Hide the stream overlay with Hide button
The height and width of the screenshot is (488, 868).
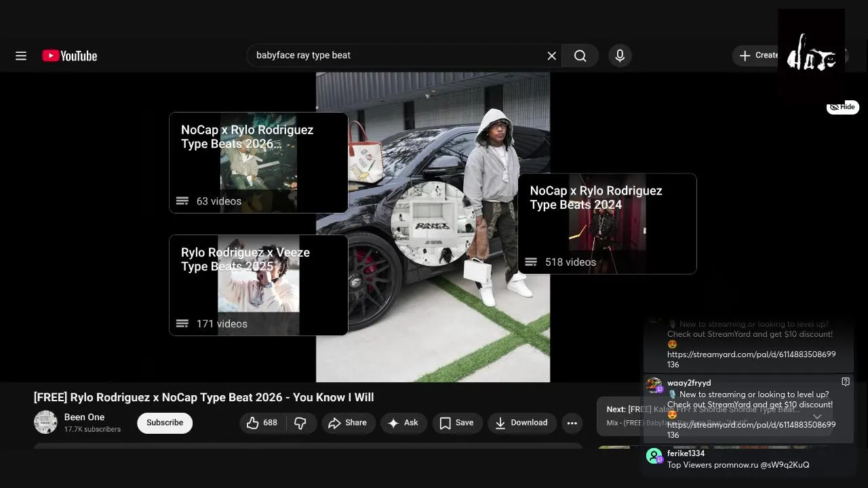tap(843, 107)
